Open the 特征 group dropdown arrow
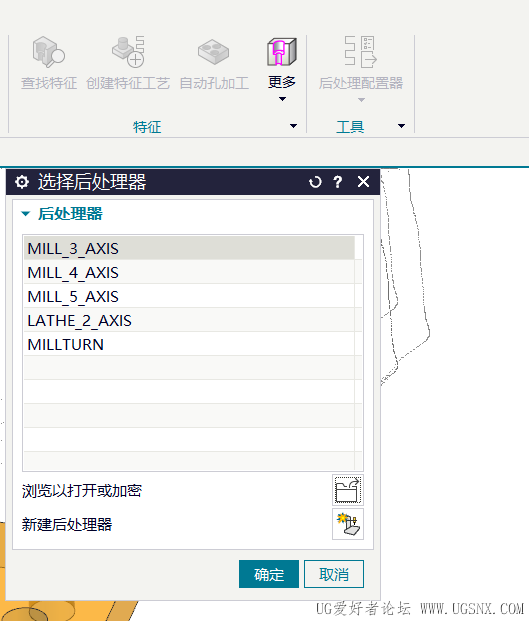This screenshot has height=621, width=529. pos(293,126)
